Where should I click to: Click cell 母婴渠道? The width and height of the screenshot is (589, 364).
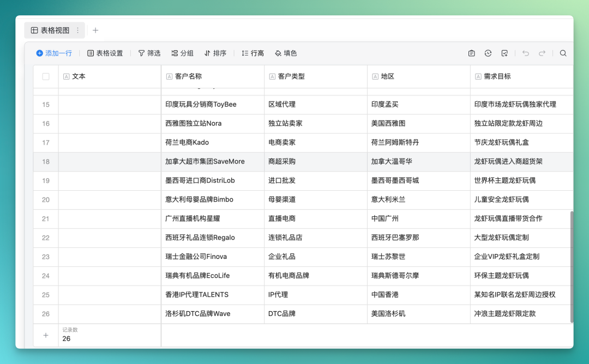pyautogui.click(x=316, y=199)
